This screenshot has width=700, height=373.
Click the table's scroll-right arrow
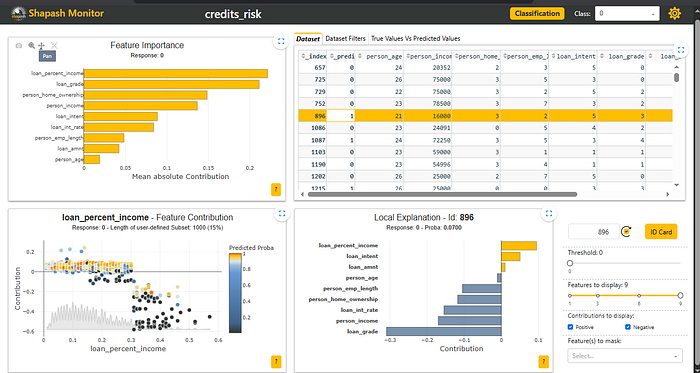tap(668, 194)
